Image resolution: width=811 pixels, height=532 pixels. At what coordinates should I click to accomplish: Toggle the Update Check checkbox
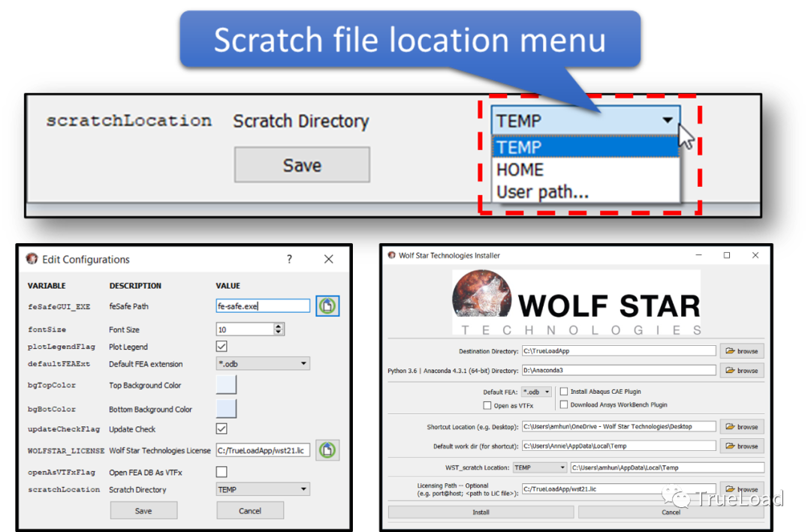tap(222, 428)
